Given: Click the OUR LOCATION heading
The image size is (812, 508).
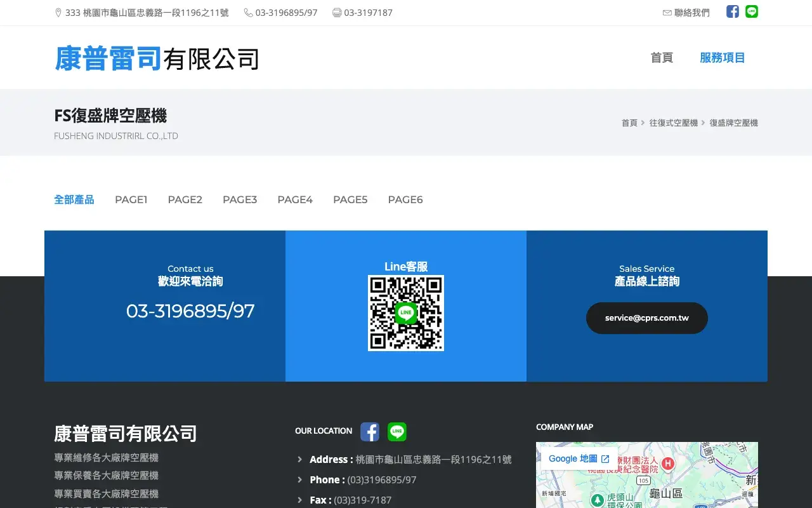Looking at the screenshot, I should click(x=324, y=431).
